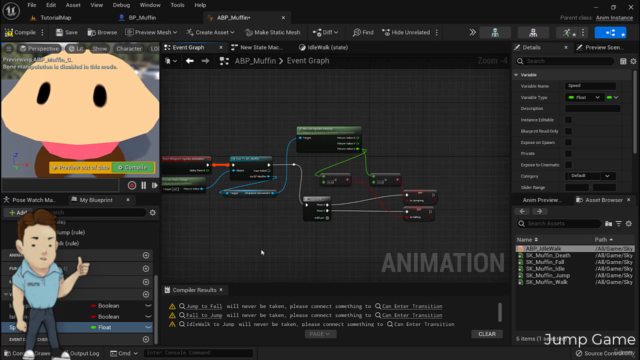Switch to Animation editor mode icon

click(567, 33)
